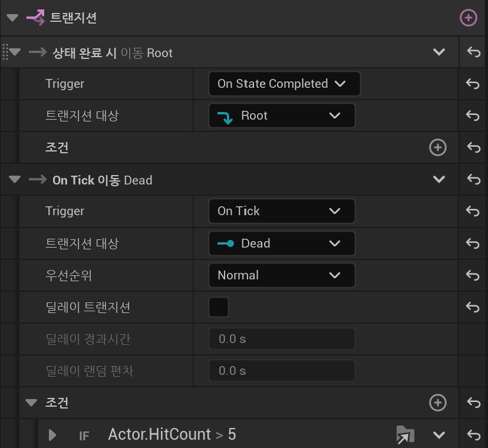Open the chevron menu on the 상태 완료 시 row
The image size is (488, 448).
pyautogui.click(x=439, y=52)
